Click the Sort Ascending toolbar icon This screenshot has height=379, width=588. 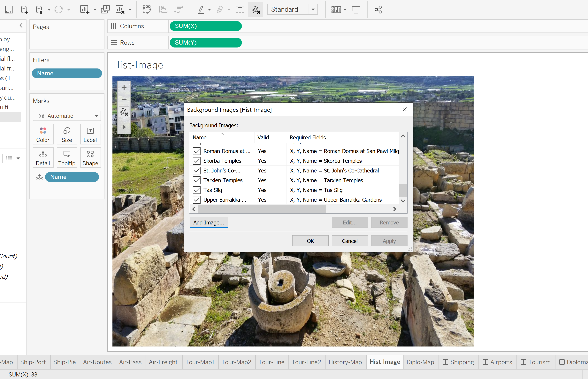click(x=163, y=10)
